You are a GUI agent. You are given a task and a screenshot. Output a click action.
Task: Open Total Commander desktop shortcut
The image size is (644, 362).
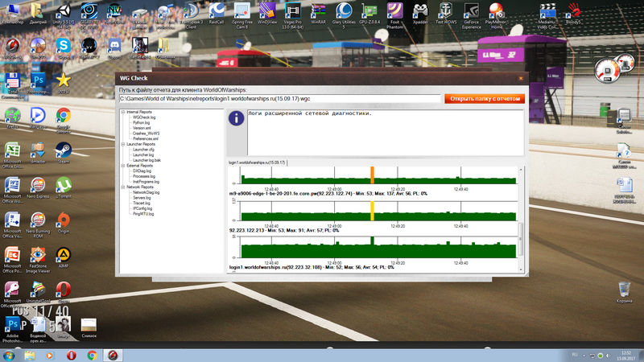[12, 85]
